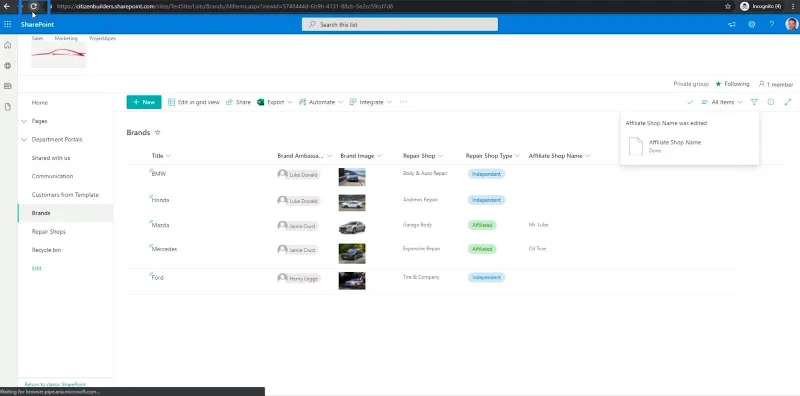Open the Export dropdown
Viewport: 800px width, 396px height.
pos(274,102)
